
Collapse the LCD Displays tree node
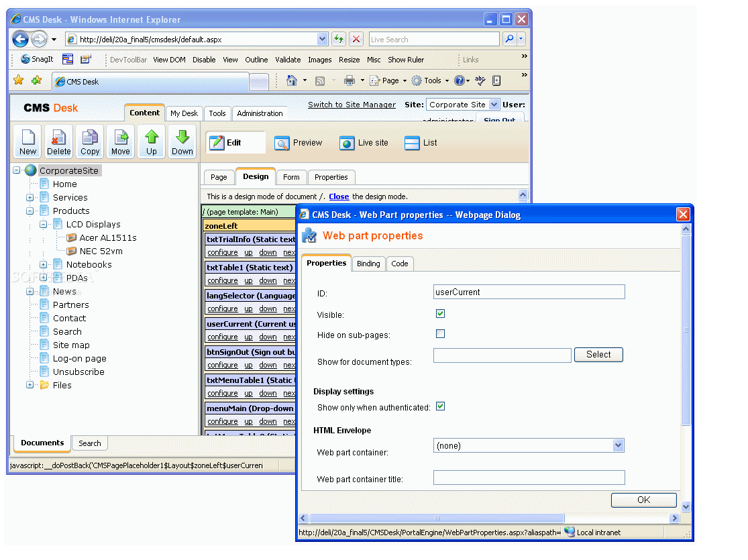coord(44,224)
